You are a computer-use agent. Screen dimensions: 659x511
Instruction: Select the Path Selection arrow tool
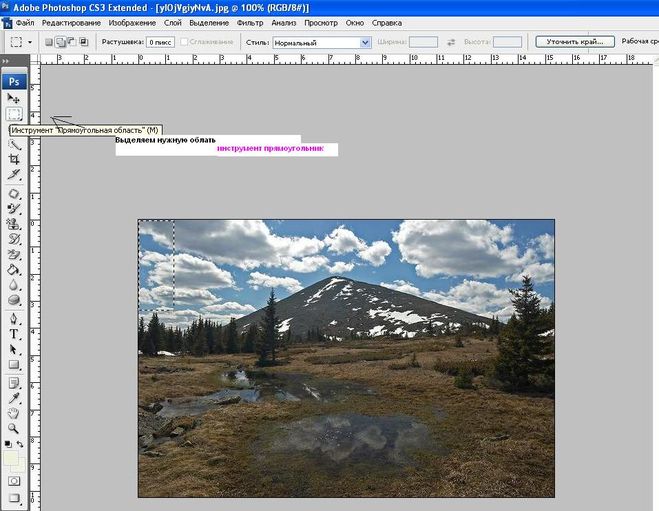pos(14,349)
